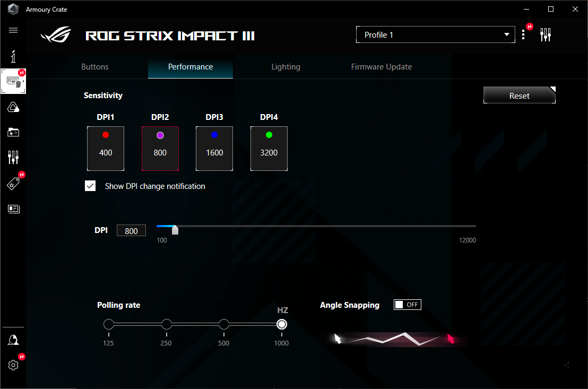Open Aura Sync triangle icon
Viewport: 588px width, 389px height.
pyautogui.click(x=13, y=108)
